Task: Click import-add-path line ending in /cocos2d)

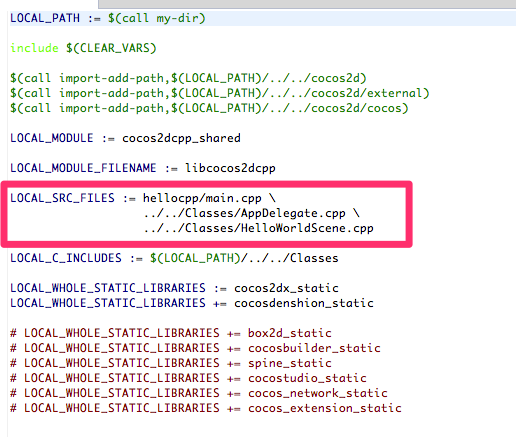Action: pyautogui.click(x=188, y=78)
